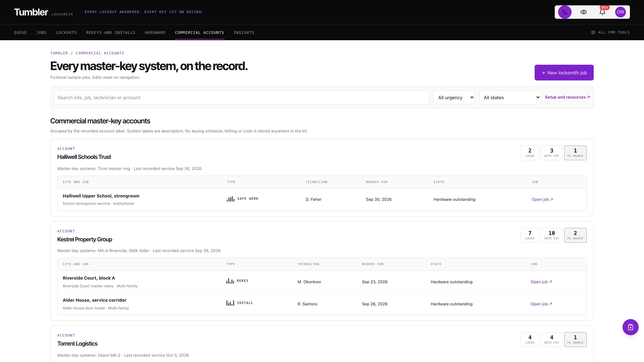Click Kestrel 10 Keys Cut tile
Viewport: 644px width, 362px height.
[x=551, y=235]
